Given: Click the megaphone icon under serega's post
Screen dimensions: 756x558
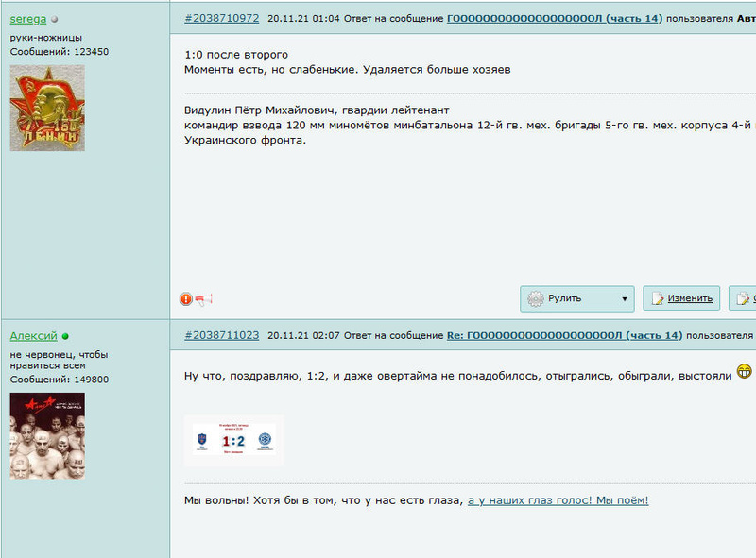Looking at the screenshot, I should point(203,299).
